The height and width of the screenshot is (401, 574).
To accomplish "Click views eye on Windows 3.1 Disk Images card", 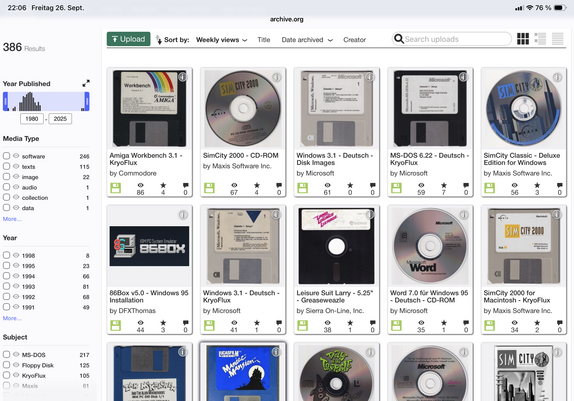I will [x=327, y=185].
